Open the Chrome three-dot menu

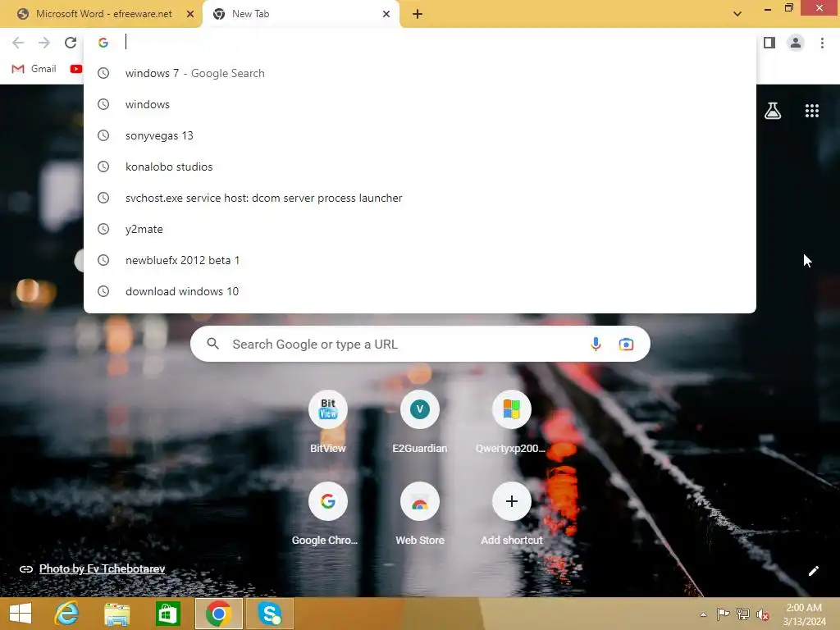pyautogui.click(x=822, y=43)
